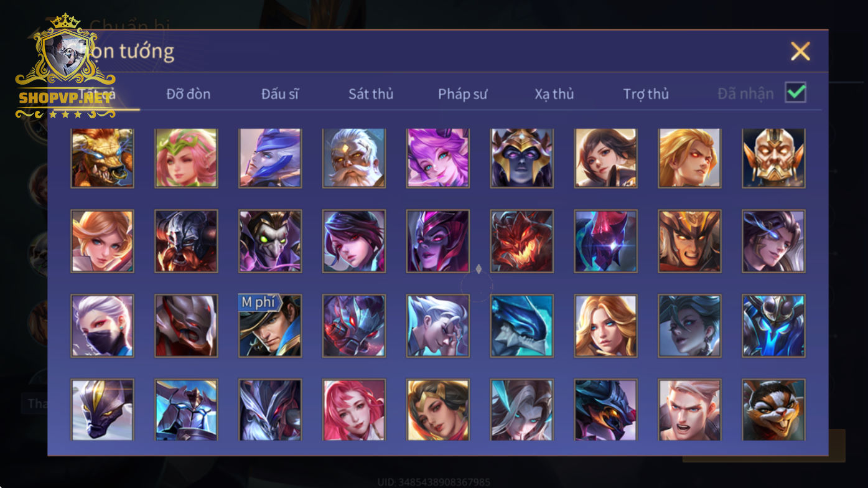Choose the masked white-haired ninja hero

(x=102, y=326)
